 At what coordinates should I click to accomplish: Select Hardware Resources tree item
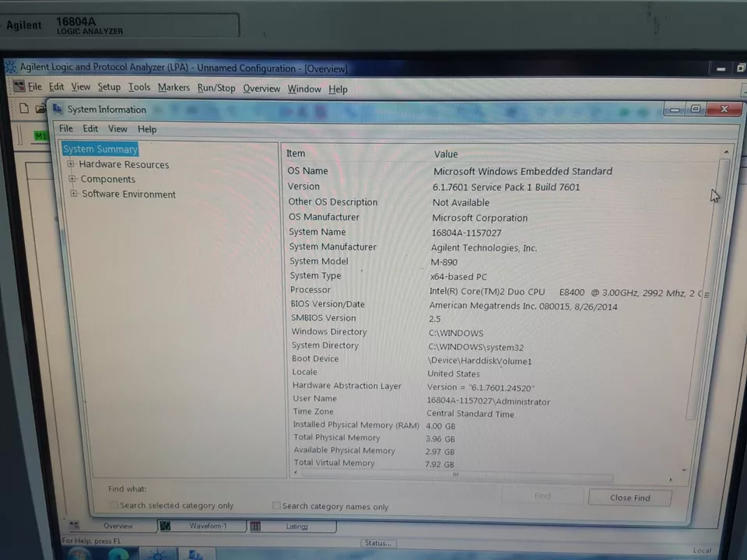tap(124, 164)
